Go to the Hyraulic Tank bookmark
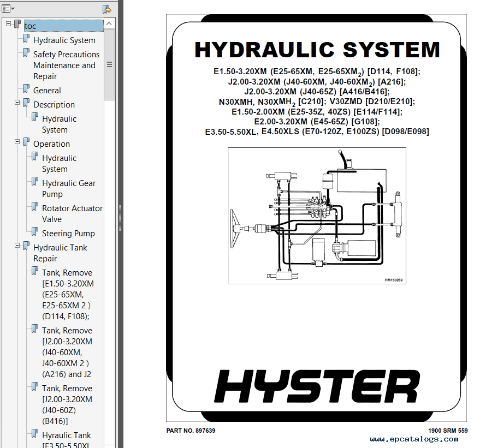The width and height of the screenshot is (486, 448). pos(66,440)
